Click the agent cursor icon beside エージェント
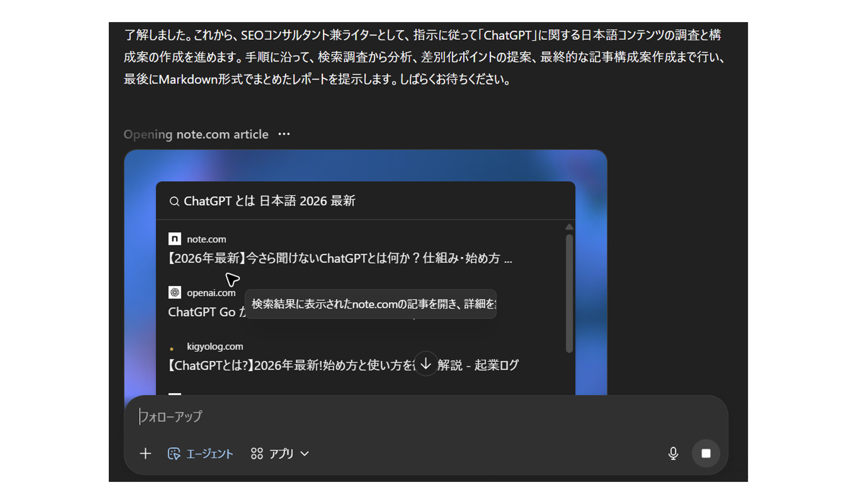Screen dimensions: 857x504 coord(174,453)
